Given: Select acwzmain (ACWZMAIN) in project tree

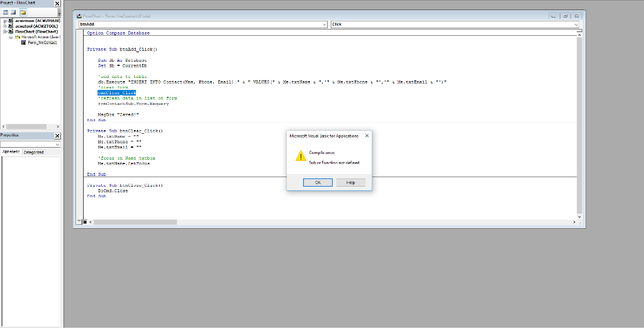Looking at the screenshot, I should click(37, 21).
